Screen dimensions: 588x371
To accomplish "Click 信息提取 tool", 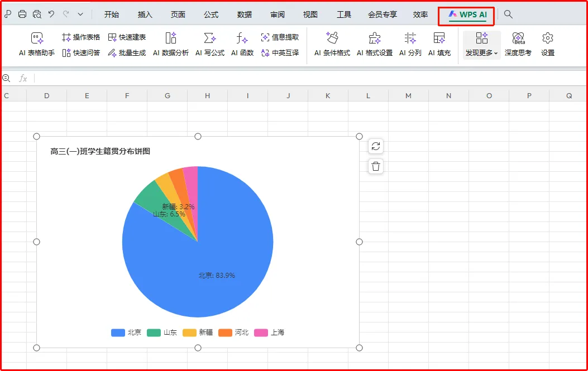I will 280,37.
